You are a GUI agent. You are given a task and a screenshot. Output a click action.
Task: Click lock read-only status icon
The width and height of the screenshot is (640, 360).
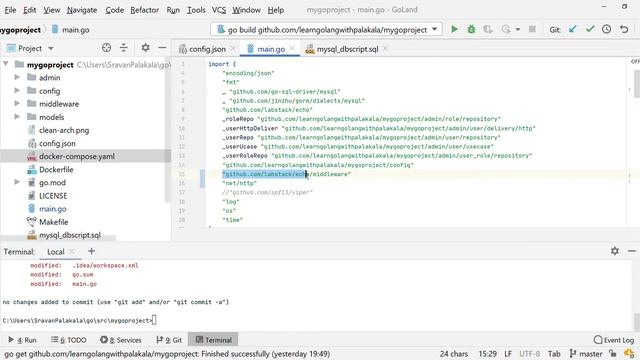(612, 353)
